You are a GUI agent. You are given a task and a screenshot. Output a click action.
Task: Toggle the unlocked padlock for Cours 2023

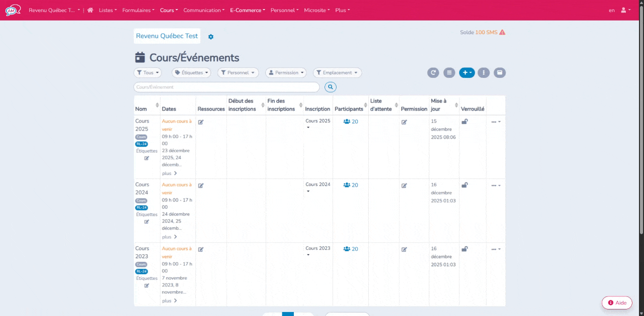[x=464, y=249]
